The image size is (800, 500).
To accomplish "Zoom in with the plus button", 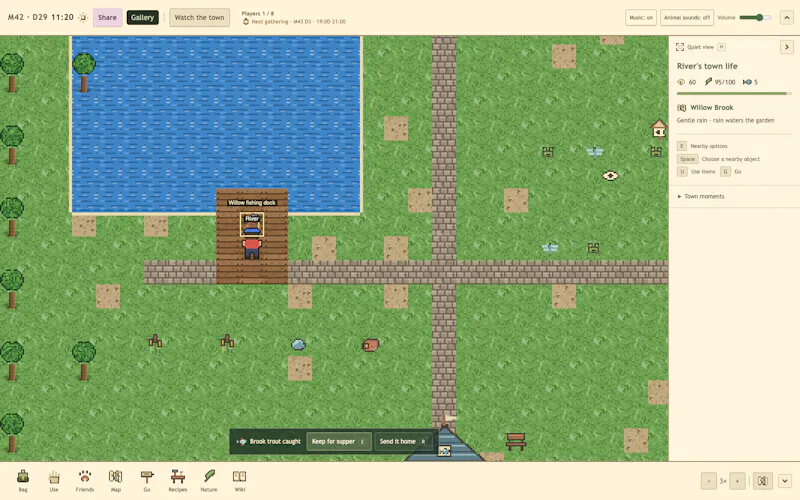I will point(737,481).
